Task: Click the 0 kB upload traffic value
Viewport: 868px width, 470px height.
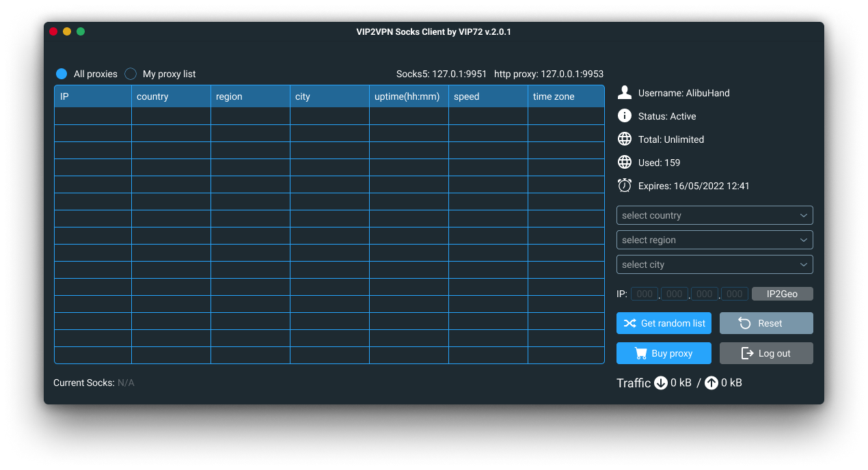Action: 731,383
